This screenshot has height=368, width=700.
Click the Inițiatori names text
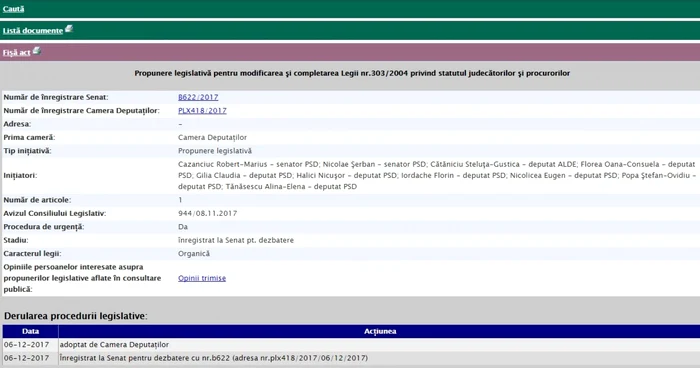(x=437, y=176)
